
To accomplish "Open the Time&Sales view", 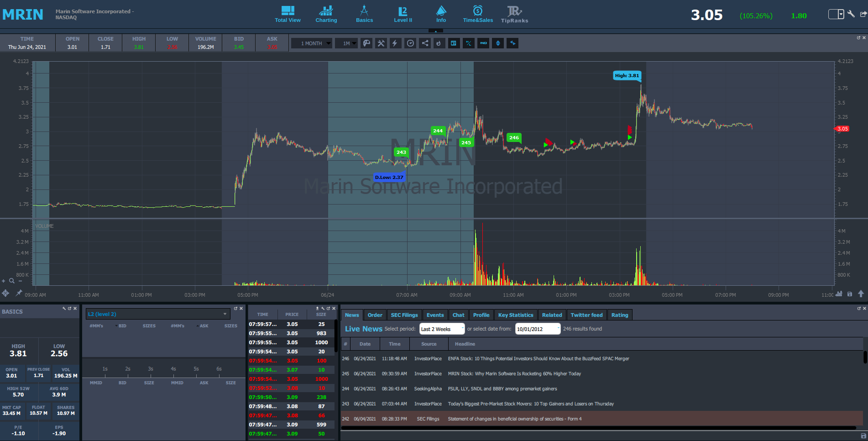I will coord(478,14).
